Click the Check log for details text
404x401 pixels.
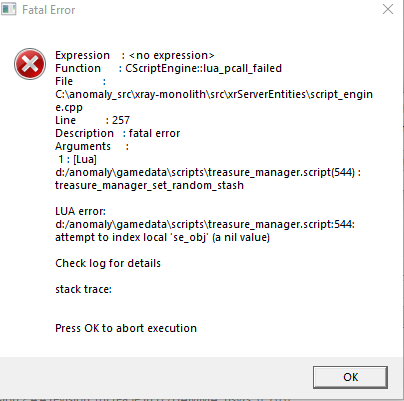pos(108,263)
